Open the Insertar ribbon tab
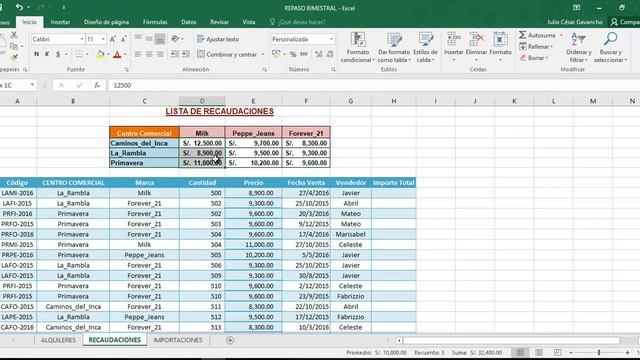The width and height of the screenshot is (640, 360). (60, 22)
